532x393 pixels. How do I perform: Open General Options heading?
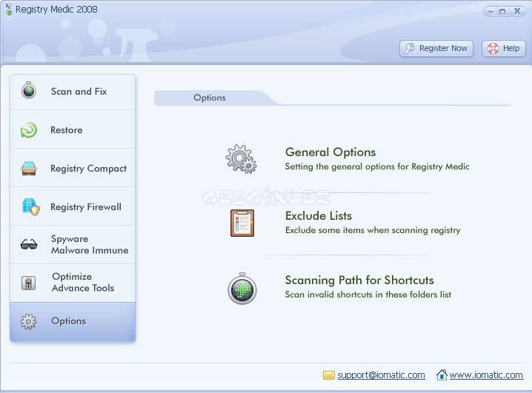tap(330, 152)
